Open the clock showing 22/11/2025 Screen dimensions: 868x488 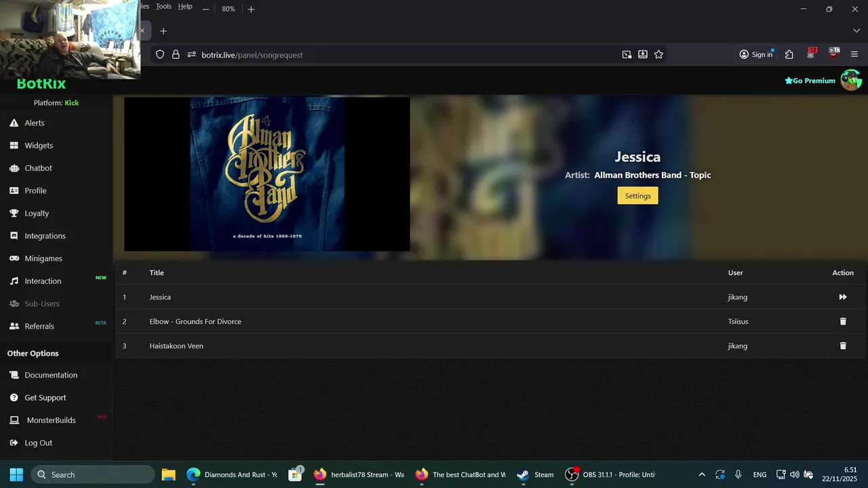(840, 474)
